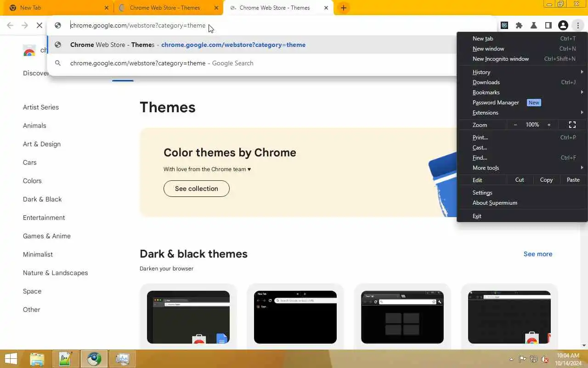This screenshot has width=588, height=368.
Task: Open Downloads from menu
Action: pos(522,82)
